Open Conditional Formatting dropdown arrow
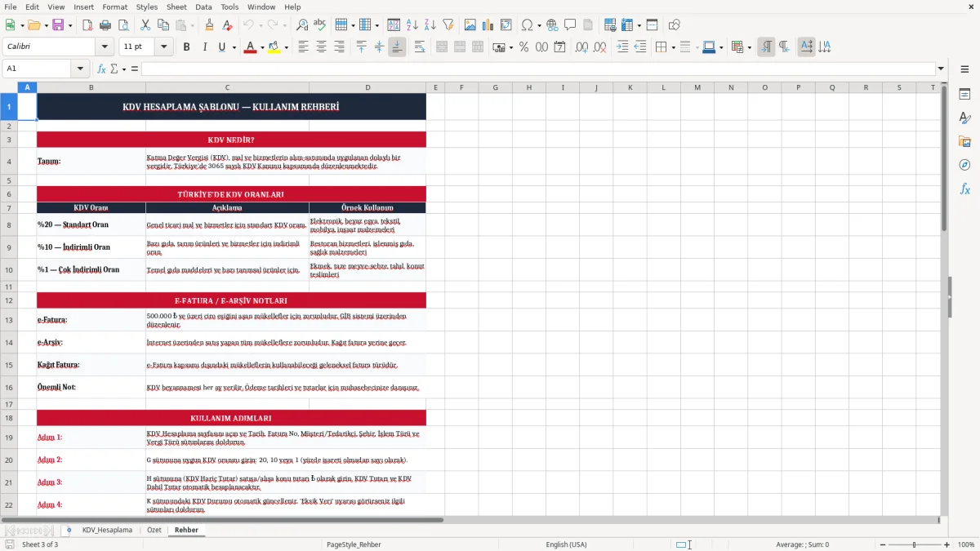 point(749,47)
